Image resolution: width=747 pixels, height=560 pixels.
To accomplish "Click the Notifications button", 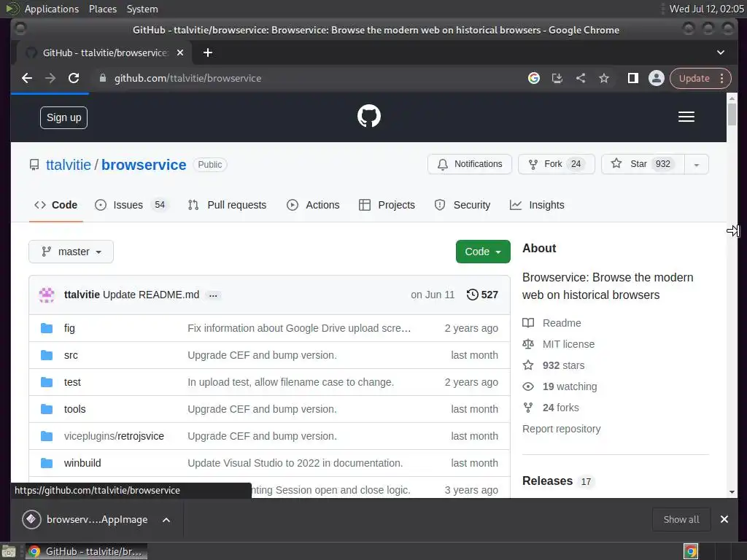I will (470, 164).
